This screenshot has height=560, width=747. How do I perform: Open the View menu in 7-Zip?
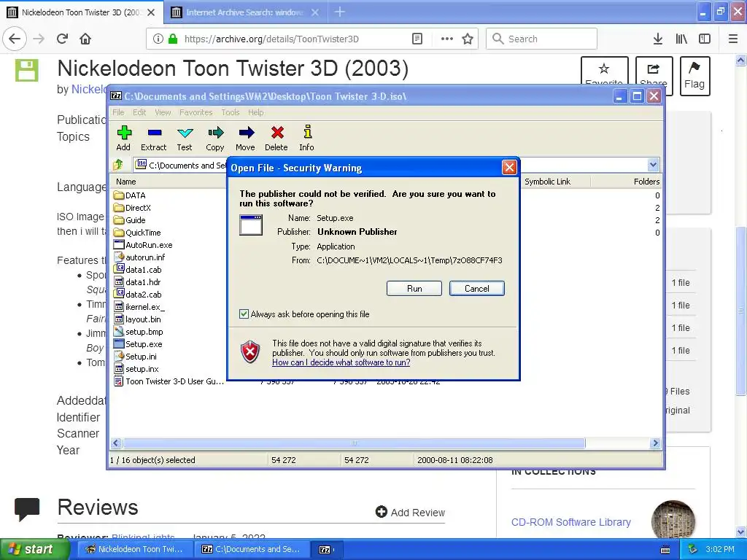coord(163,112)
